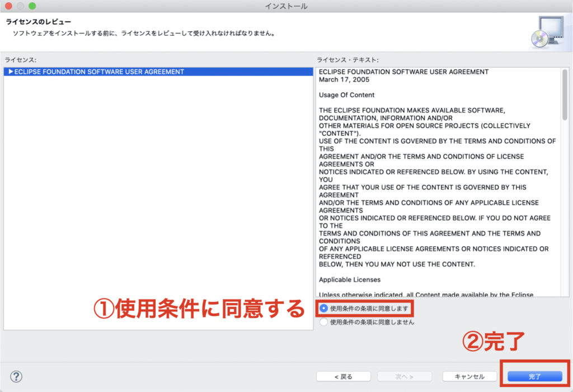This screenshot has height=392, width=573.
Task: Select the accept license terms radio button
Action: [x=323, y=308]
